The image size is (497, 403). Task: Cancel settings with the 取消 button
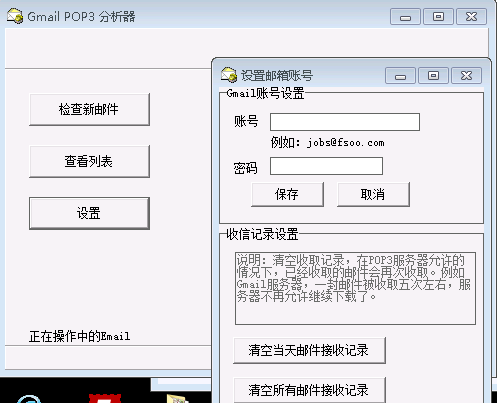click(373, 194)
